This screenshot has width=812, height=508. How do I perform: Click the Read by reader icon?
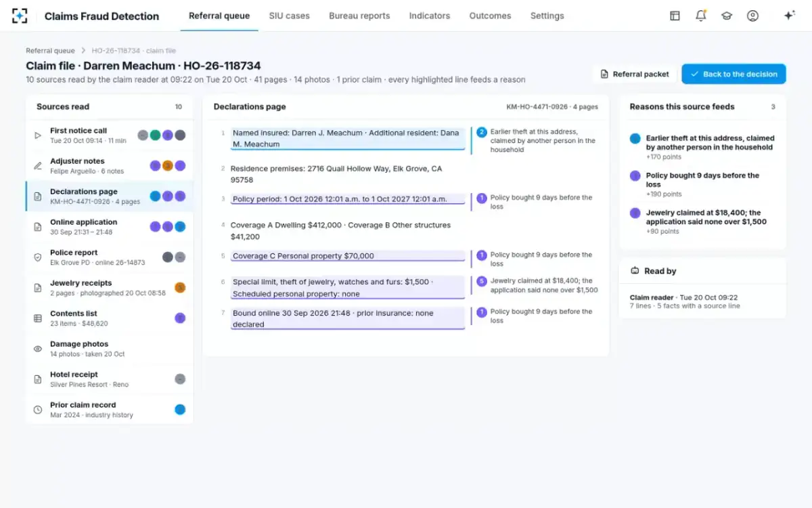point(635,271)
